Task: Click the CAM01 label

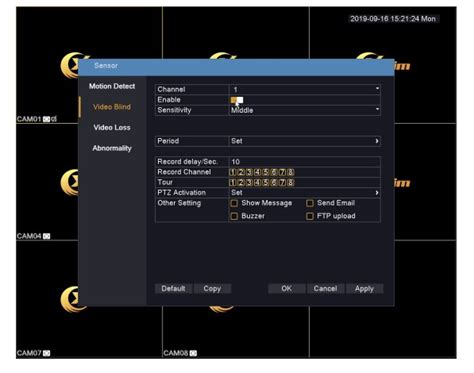Action: click(29, 119)
